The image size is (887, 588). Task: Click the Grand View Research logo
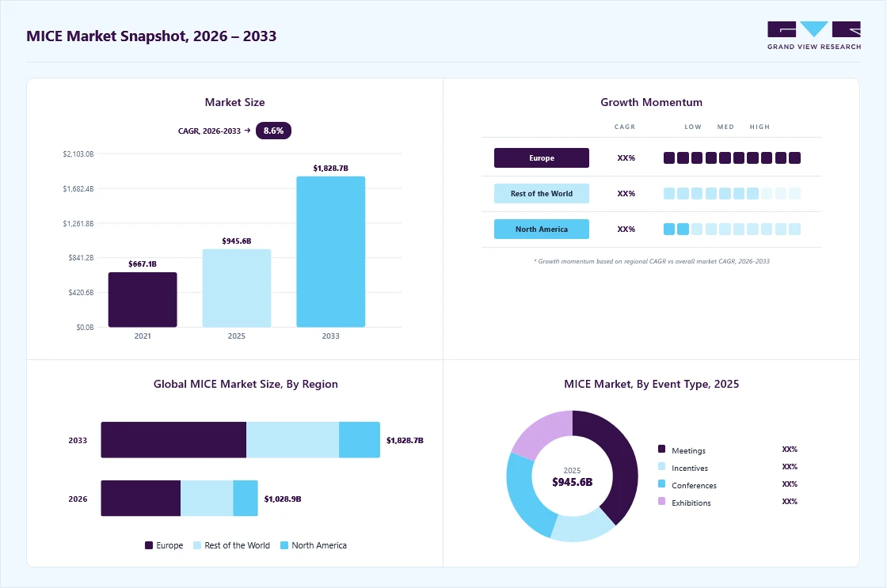click(814, 36)
